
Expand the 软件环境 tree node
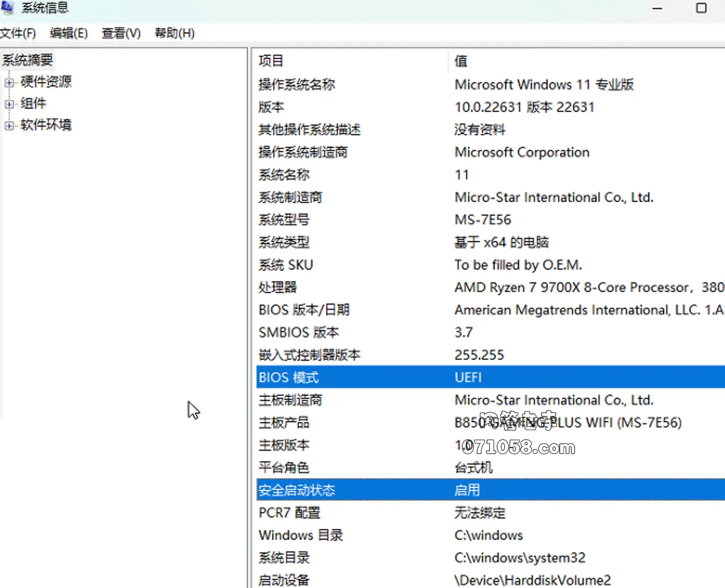pos(9,126)
